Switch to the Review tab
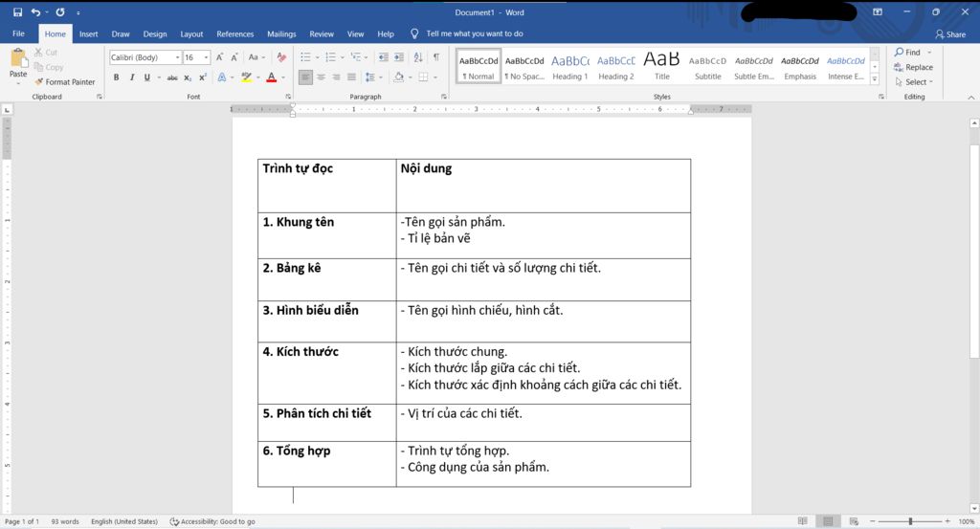This screenshot has width=980, height=529. pos(322,34)
